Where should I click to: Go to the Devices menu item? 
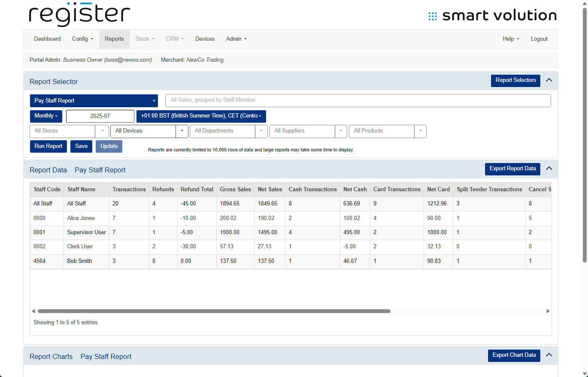coord(205,39)
